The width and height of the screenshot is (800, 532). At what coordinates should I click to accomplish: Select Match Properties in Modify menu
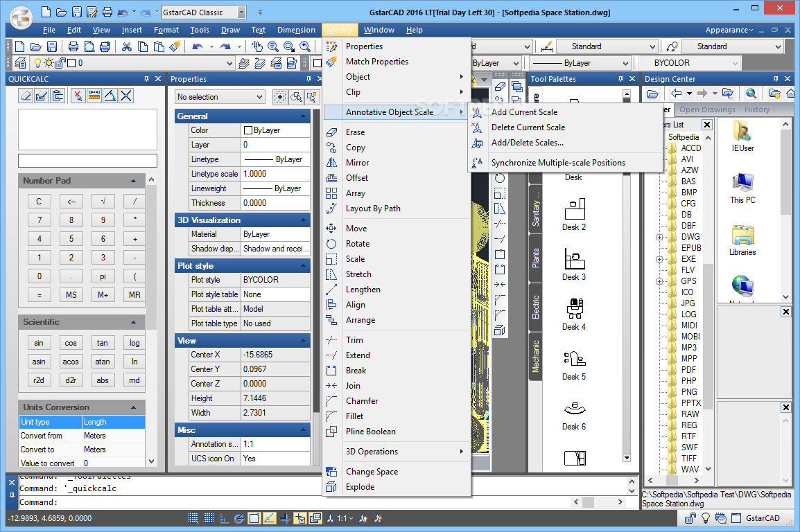(x=397, y=62)
